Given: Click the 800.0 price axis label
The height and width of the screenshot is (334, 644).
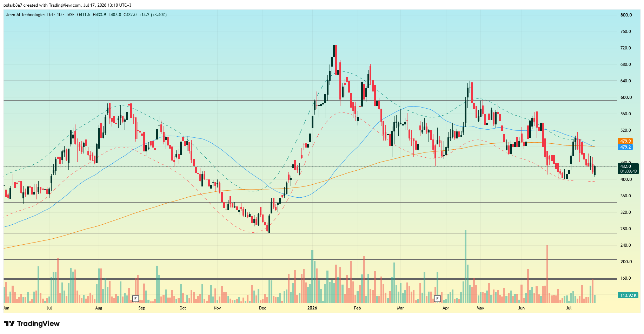Looking at the screenshot, I should point(626,15).
